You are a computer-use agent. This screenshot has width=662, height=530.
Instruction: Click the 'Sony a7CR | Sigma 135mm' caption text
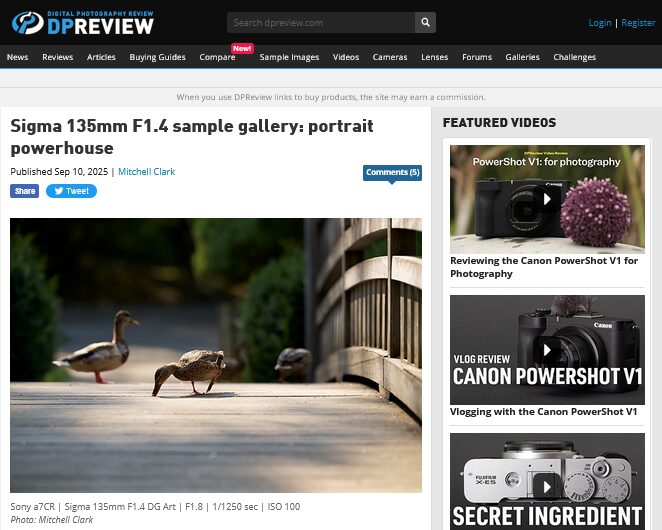[155, 506]
